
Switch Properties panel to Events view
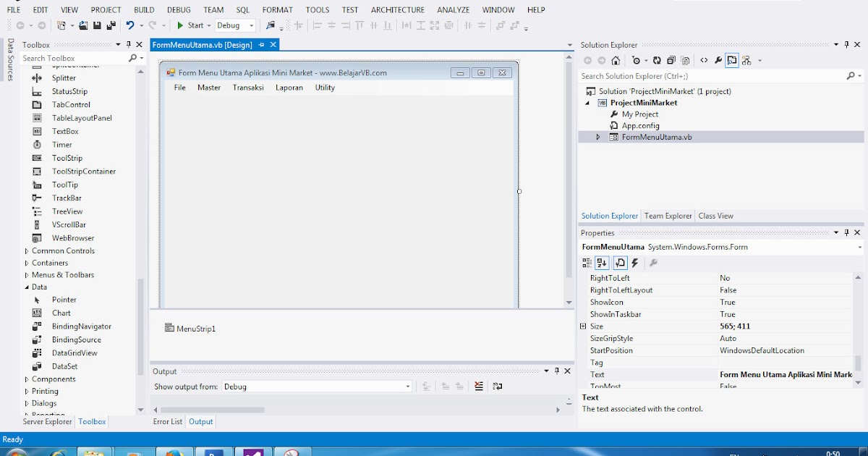click(634, 263)
